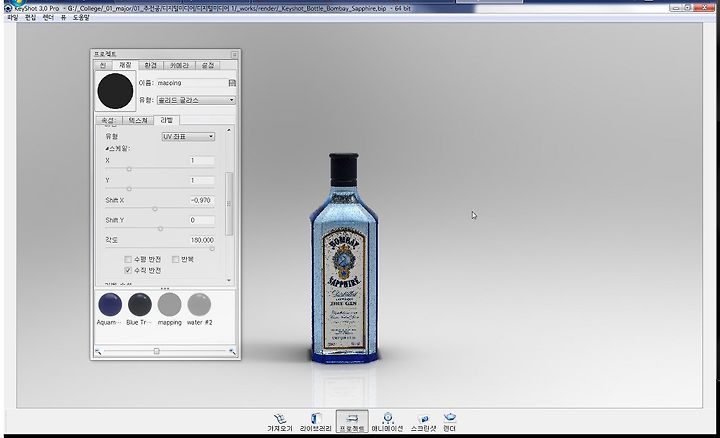Viewport: 720px width, 438px height.
Task: Select the mapping material ball
Action: click(169, 304)
